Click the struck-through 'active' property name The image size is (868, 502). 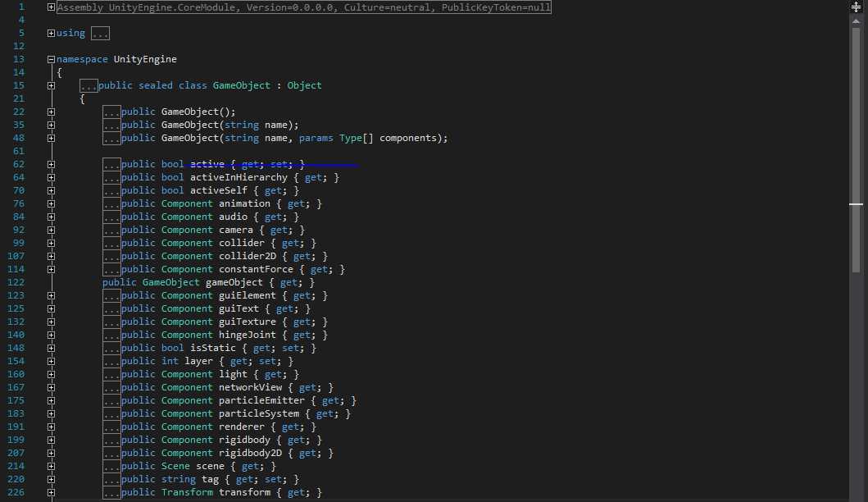(207, 164)
